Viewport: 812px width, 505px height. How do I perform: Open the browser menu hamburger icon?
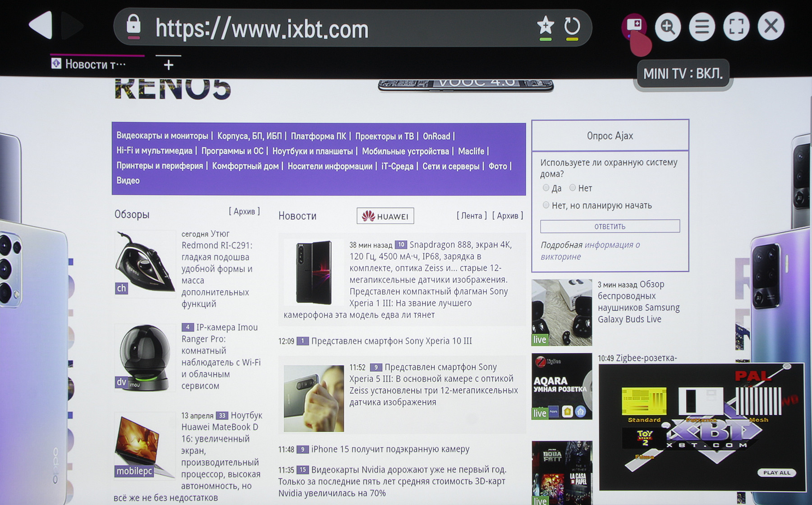point(702,27)
